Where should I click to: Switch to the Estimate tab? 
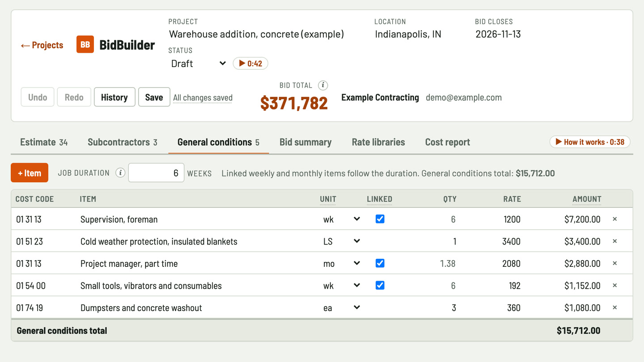click(44, 142)
